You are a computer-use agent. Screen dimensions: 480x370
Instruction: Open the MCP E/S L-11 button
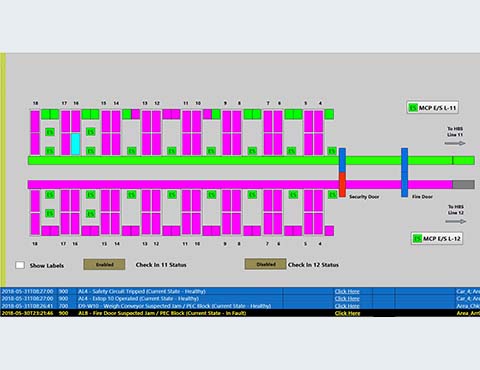click(432, 108)
